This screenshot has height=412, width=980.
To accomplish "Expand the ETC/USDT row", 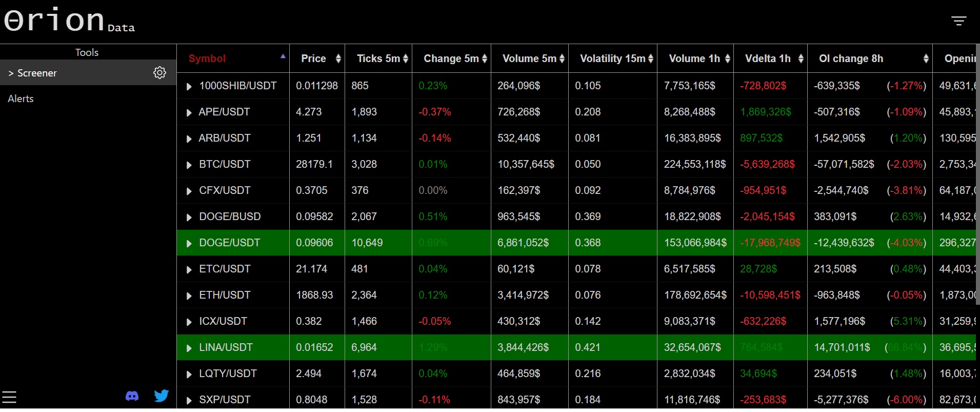I will [x=189, y=269].
